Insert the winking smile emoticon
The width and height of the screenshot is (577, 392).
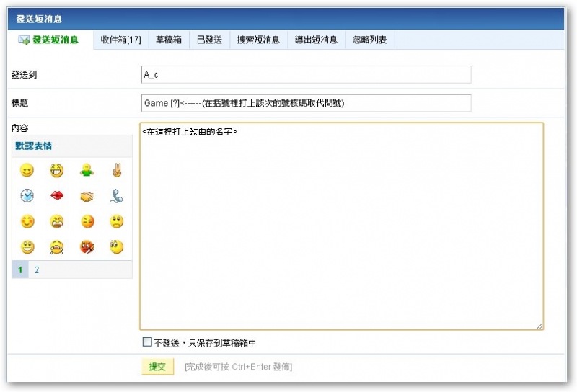27,170
